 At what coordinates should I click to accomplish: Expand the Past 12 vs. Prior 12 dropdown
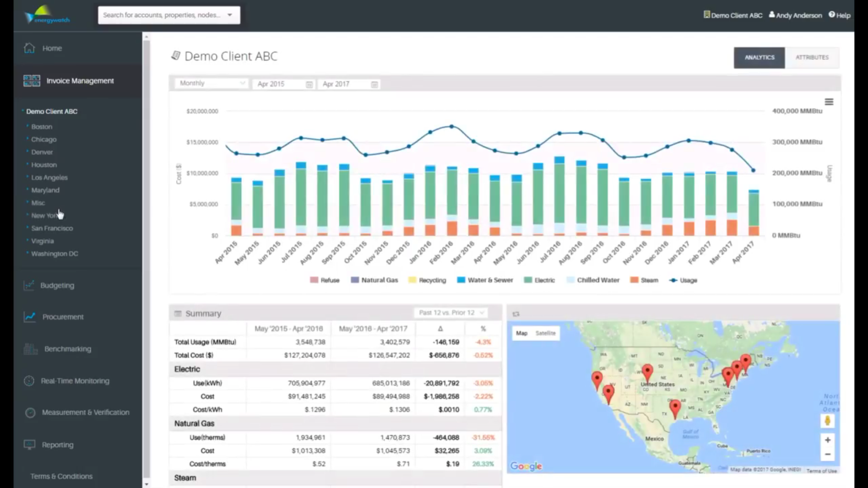click(451, 313)
